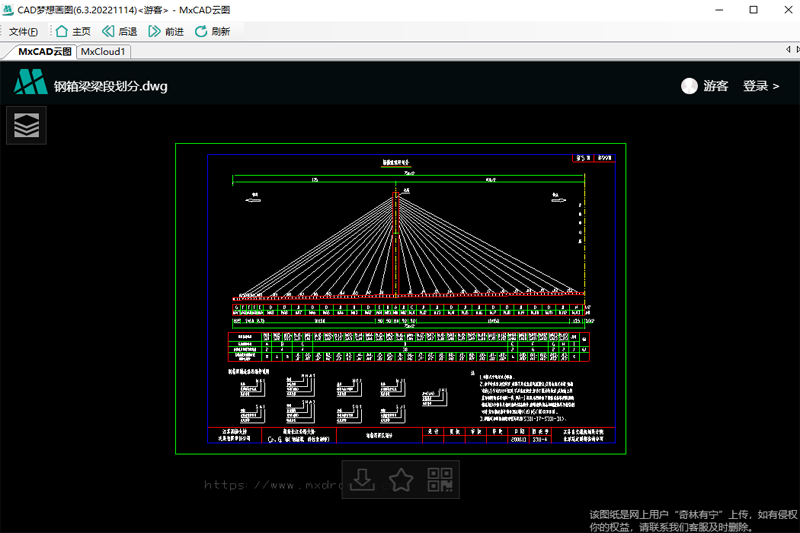Image resolution: width=800 pixels, height=533 pixels.
Task: Click the 游客 guest avatar icon
Action: [x=688, y=86]
